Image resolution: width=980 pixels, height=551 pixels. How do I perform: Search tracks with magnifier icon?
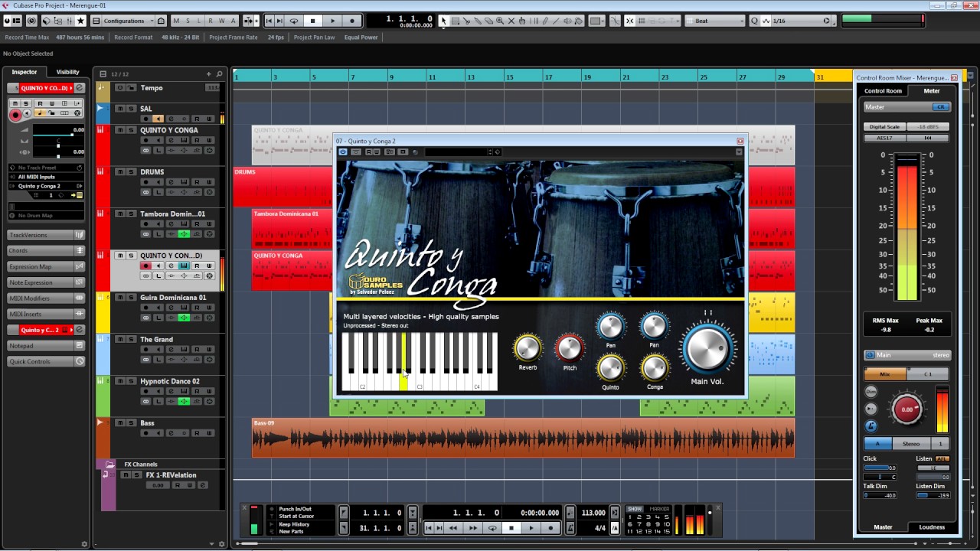(220, 74)
